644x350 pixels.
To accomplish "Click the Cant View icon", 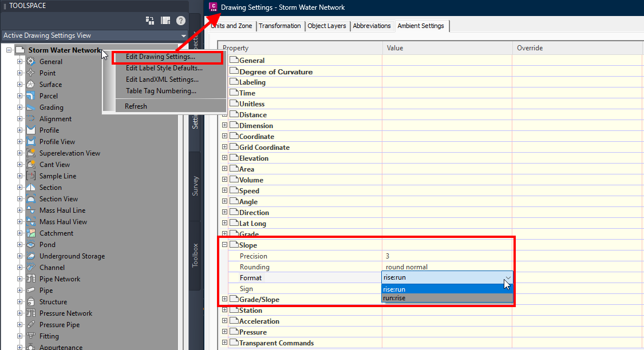I will pyautogui.click(x=31, y=165).
